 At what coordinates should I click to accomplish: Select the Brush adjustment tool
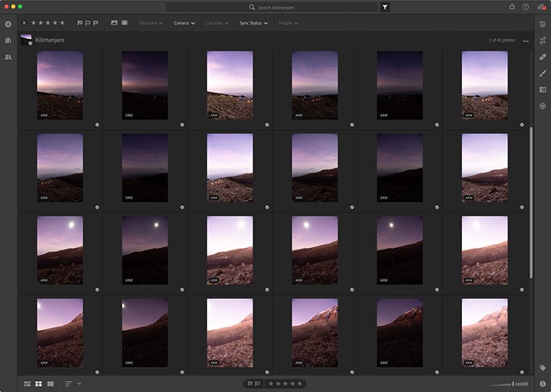pos(542,73)
